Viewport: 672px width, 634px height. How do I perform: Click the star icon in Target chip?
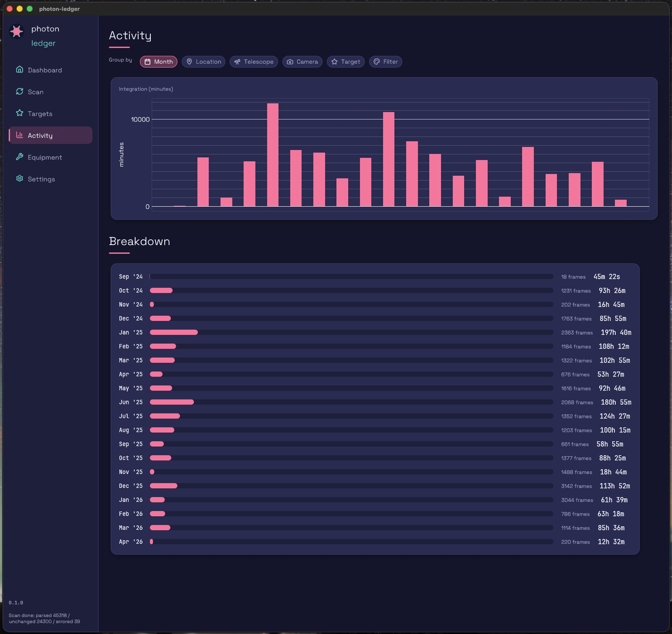(x=335, y=62)
